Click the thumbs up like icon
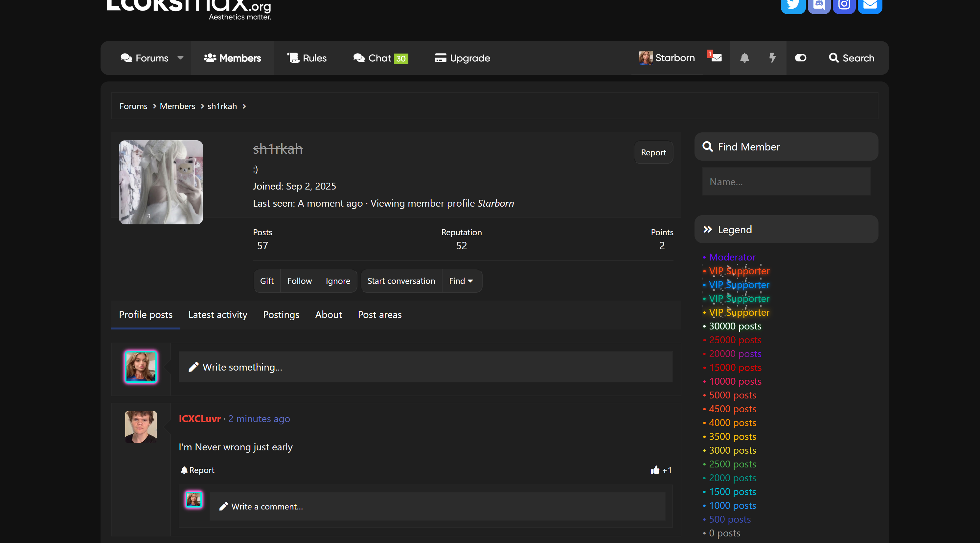The height and width of the screenshot is (543, 980). [x=655, y=470]
